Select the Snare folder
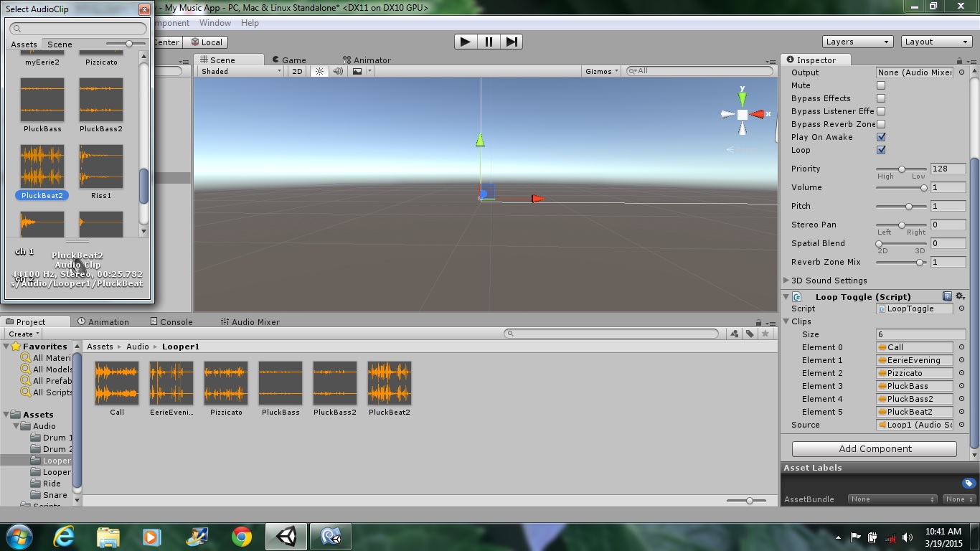Image resolution: width=980 pixels, height=551 pixels. pyautogui.click(x=49, y=495)
